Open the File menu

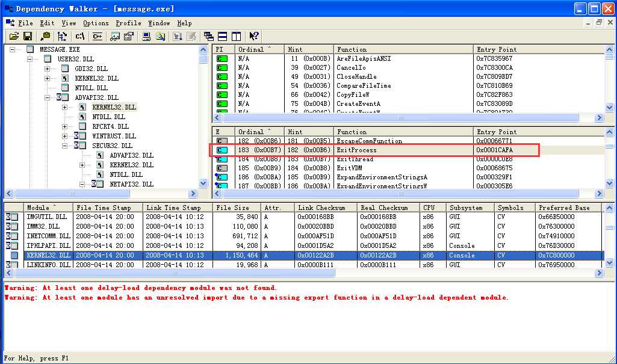tap(25, 23)
